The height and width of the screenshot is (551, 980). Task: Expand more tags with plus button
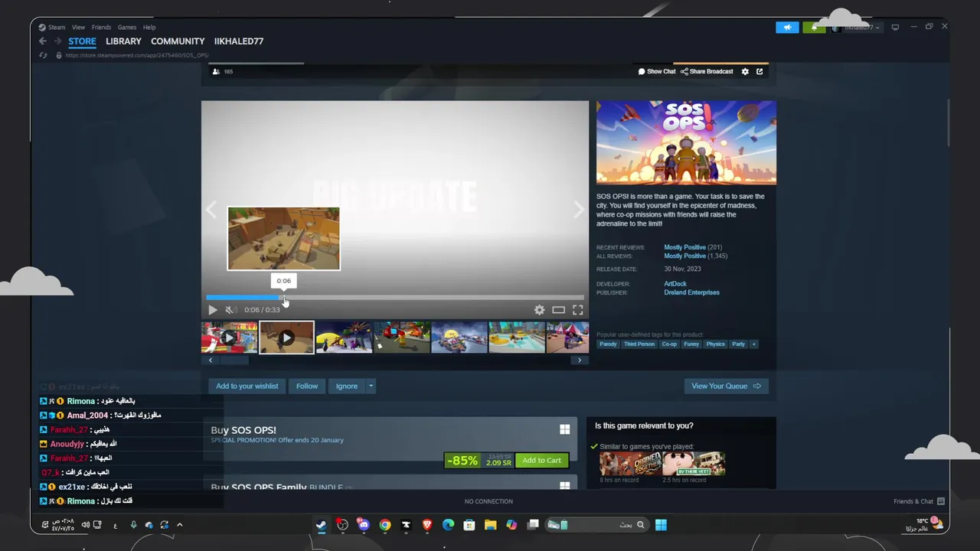pos(753,344)
